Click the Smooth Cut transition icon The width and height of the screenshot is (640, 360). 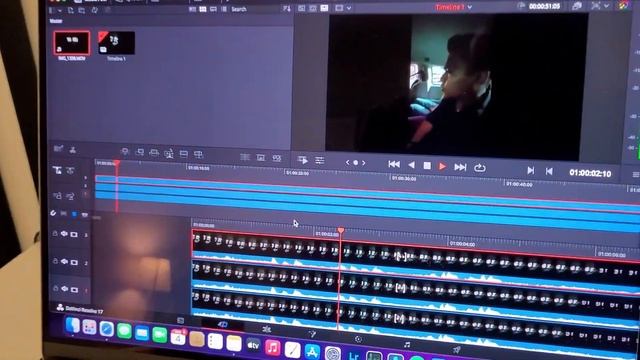tap(277, 158)
